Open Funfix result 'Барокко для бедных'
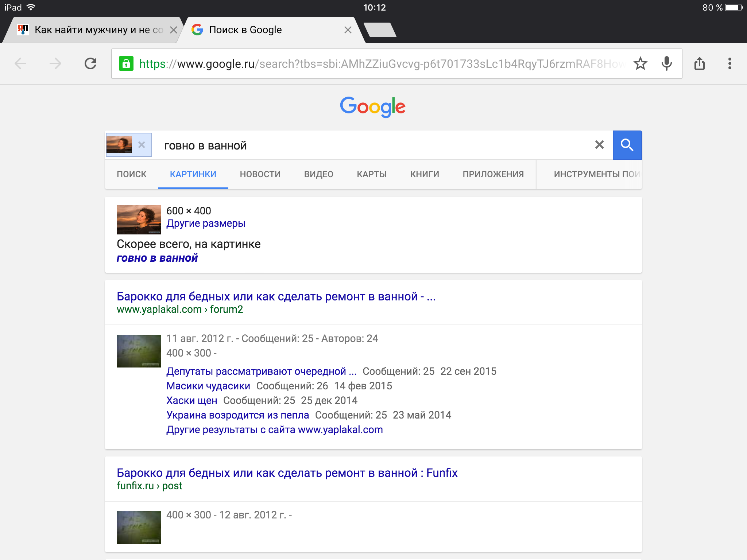The width and height of the screenshot is (747, 560). click(287, 473)
